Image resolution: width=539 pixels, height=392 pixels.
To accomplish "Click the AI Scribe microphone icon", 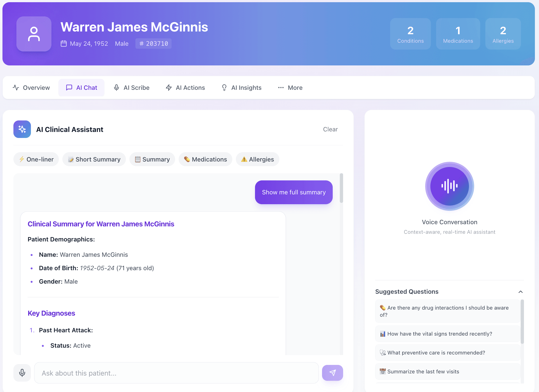I will 117,88.
